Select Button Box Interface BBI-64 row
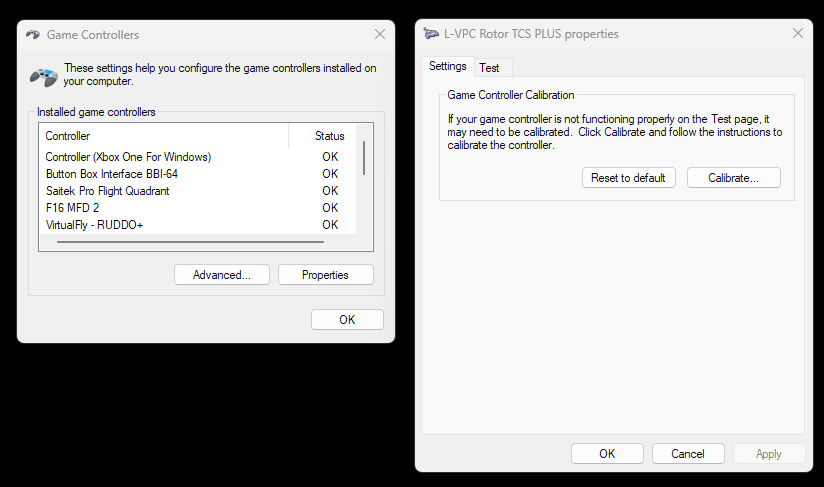 [198, 174]
